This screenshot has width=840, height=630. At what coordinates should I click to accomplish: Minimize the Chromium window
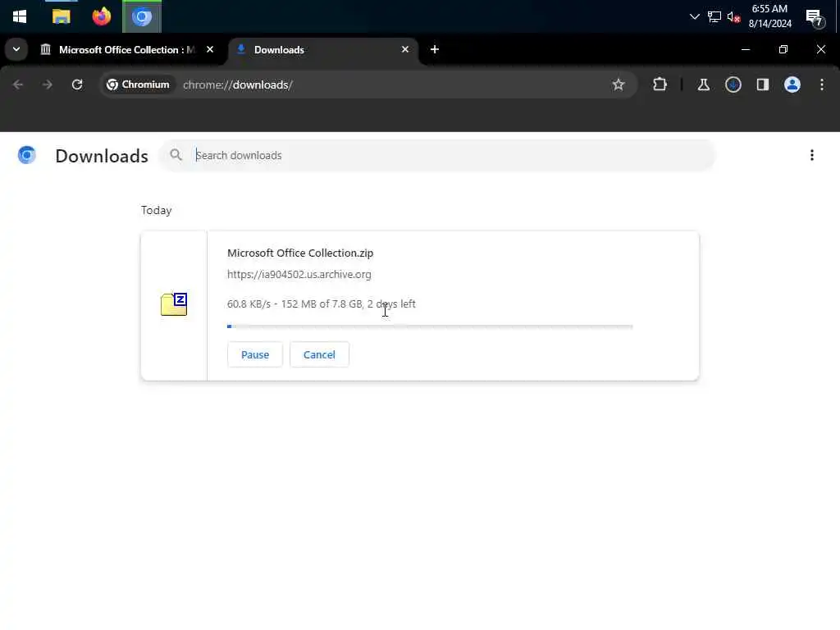pos(745,49)
